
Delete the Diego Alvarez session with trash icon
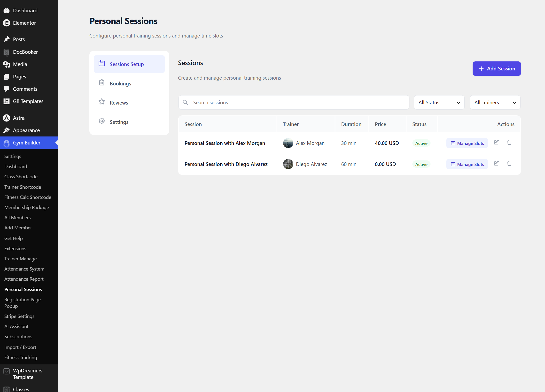click(x=509, y=163)
